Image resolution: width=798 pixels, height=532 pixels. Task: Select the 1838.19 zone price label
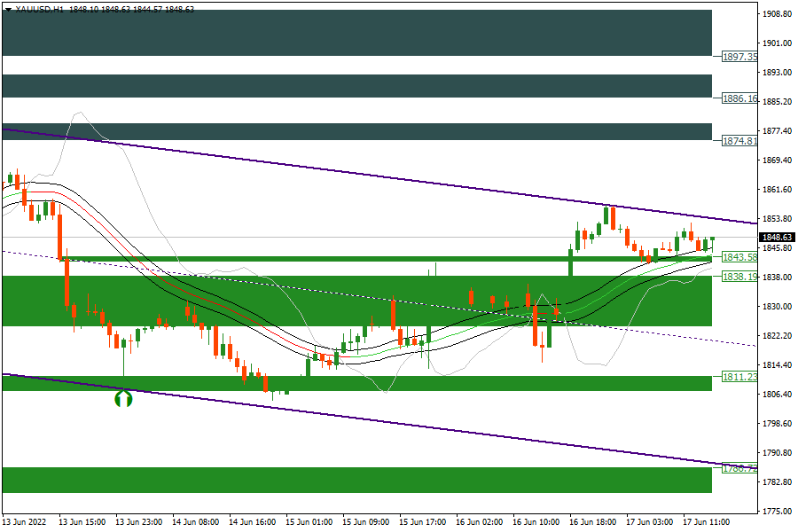coord(739,277)
